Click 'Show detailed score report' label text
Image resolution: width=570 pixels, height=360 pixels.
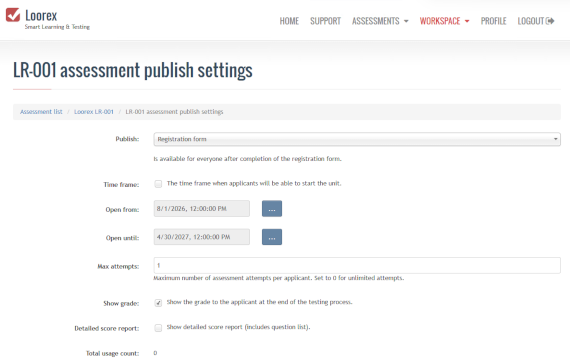[238, 327]
